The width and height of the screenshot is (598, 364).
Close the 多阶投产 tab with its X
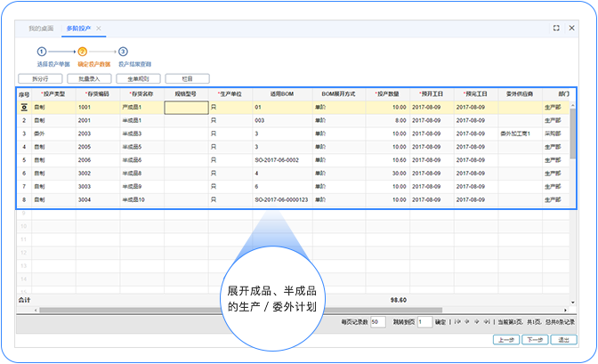[99, 29]
